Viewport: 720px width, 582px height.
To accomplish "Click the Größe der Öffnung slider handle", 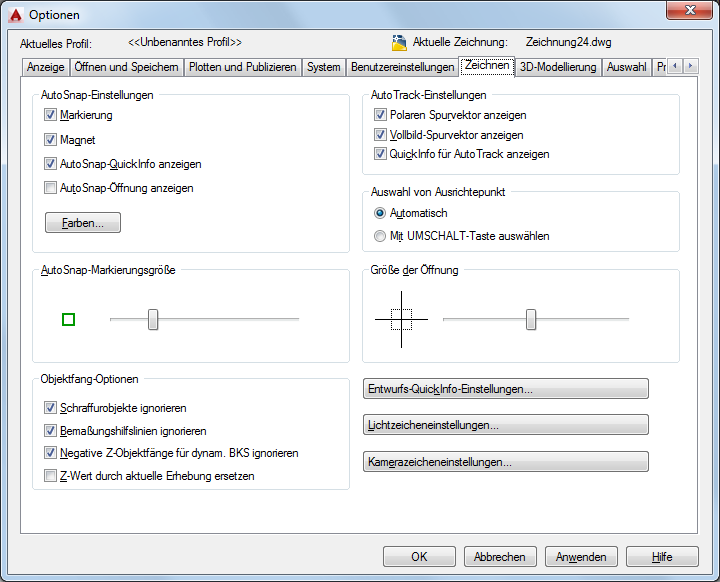I will click(531, 319).
